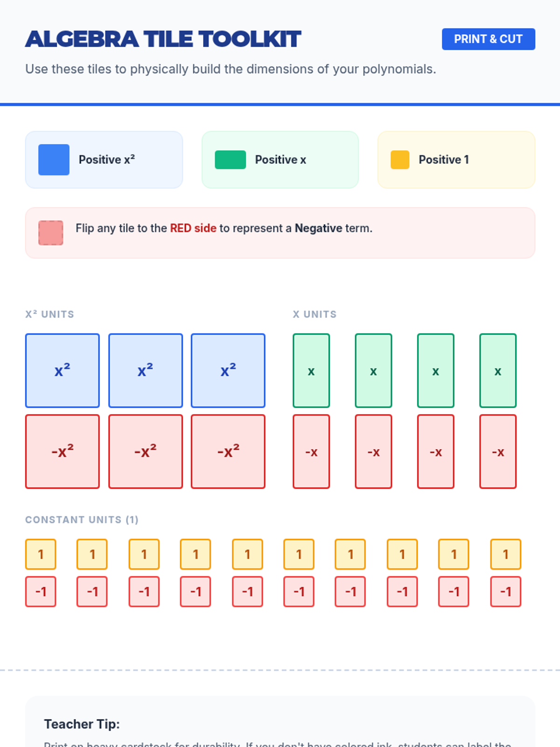
Task: Select the green Positive x legend swatch
Action: (230, 160)
